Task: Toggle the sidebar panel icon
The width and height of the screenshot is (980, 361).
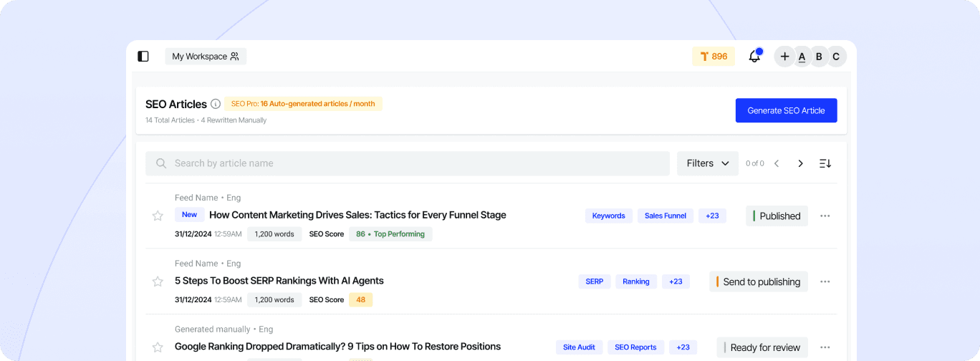Action: (143, 57)
